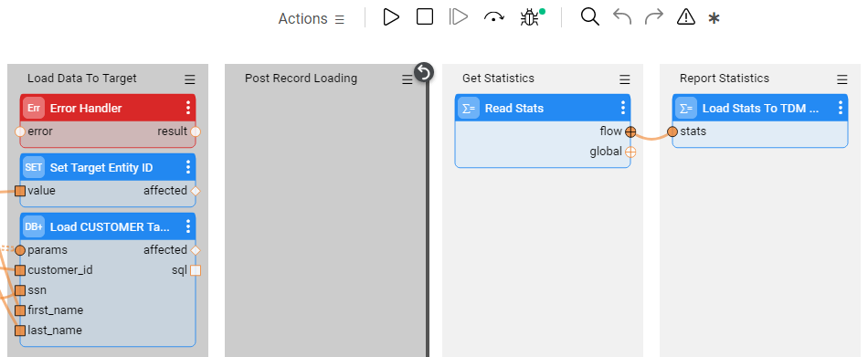The image size is (868, 357).
Task: Click the asterisk icon in toolbar
Action: point(715,18)
